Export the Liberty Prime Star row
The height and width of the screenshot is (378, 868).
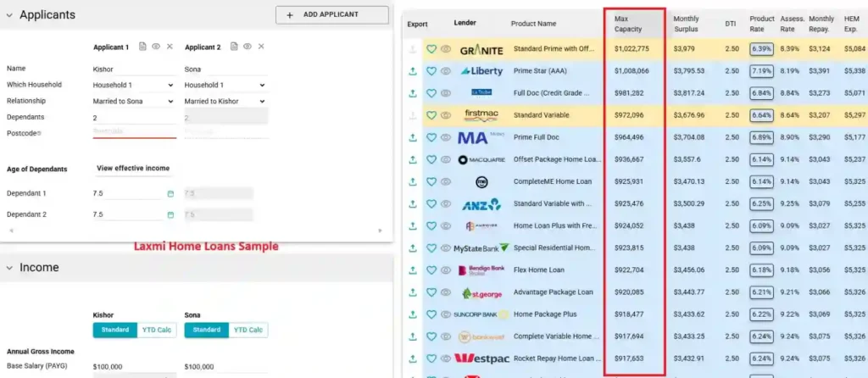[x=413, y=71]
